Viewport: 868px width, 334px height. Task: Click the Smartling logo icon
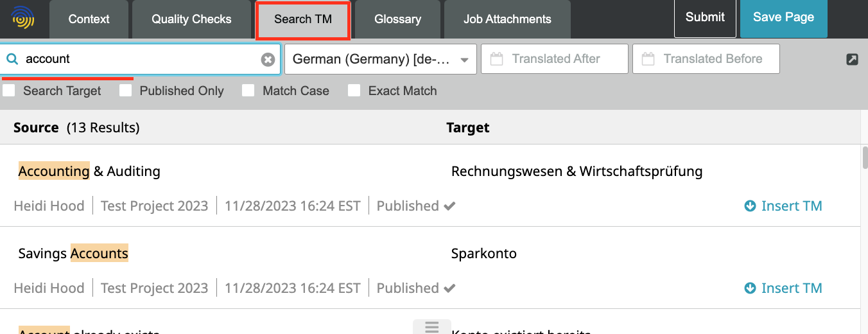click(x=22, y=19)
